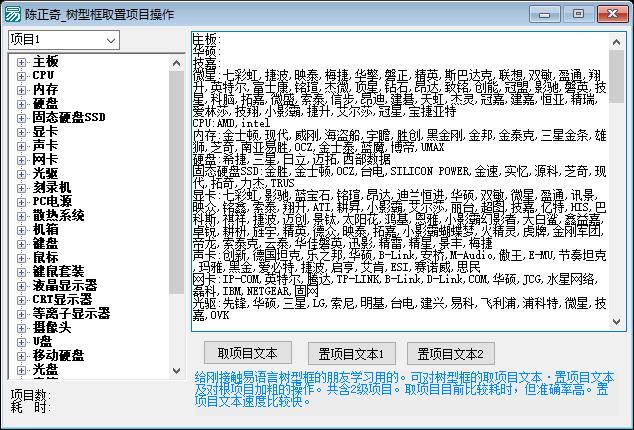Screen dimensions: 634x430
Task: Expand the 主板 tree node
Action: [21, 62]
